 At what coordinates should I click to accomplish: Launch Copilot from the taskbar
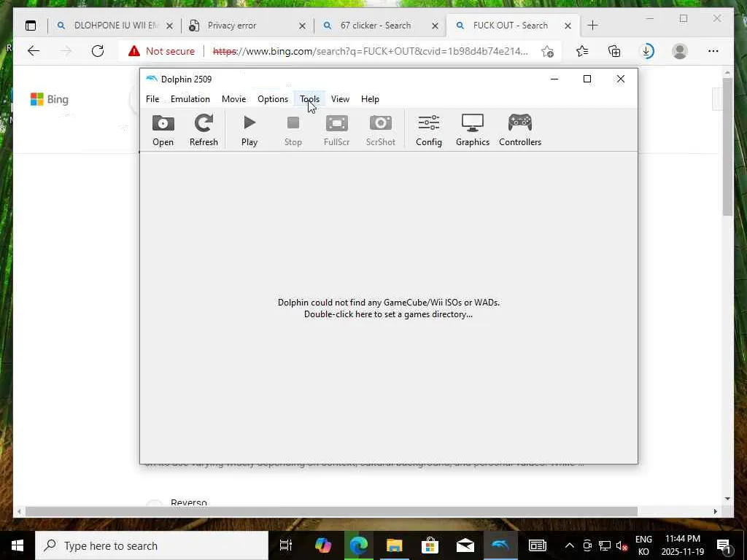pyautogui.click(x=323, y=545)
